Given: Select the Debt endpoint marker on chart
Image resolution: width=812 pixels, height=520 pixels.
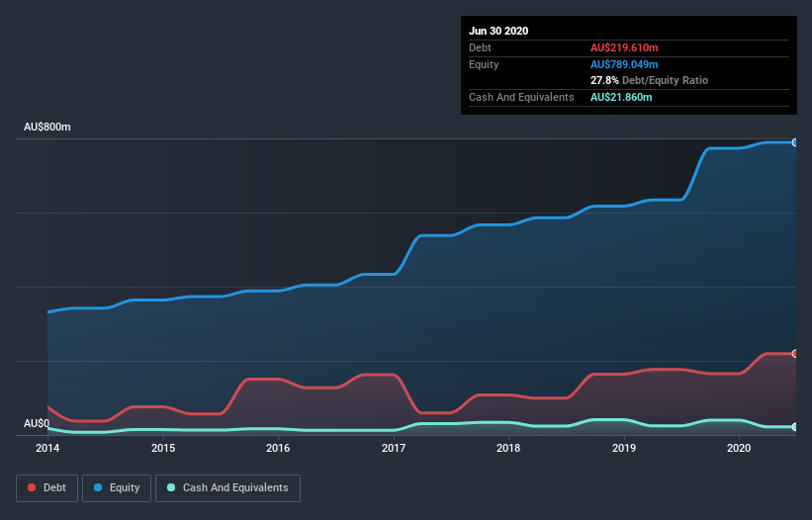Looking at the screenshot, I should point(795,353).
